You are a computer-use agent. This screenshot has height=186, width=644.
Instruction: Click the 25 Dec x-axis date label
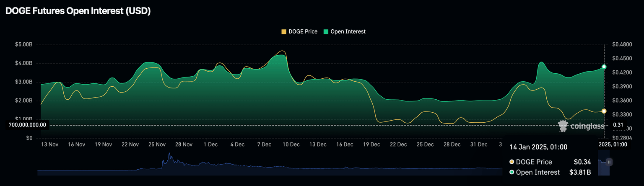(x=425, y=145)
